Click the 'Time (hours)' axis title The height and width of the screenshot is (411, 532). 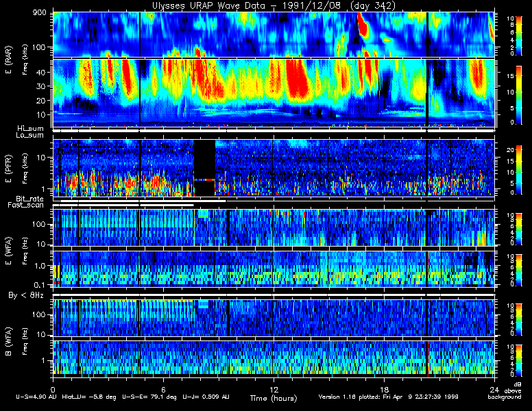274,398
